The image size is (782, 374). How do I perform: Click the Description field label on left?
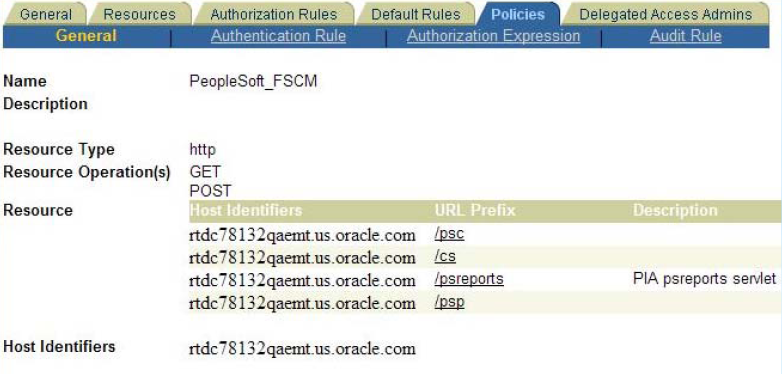[x=45, y=104]
